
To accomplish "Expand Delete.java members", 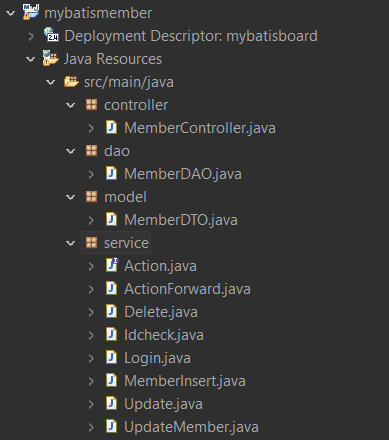I will [x=91, y=312].
